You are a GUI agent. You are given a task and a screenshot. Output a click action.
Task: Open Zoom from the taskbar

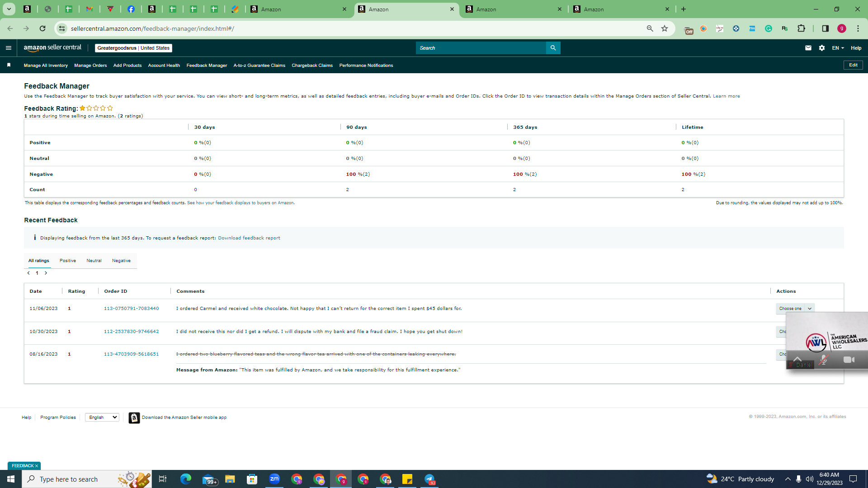point(274,479)
